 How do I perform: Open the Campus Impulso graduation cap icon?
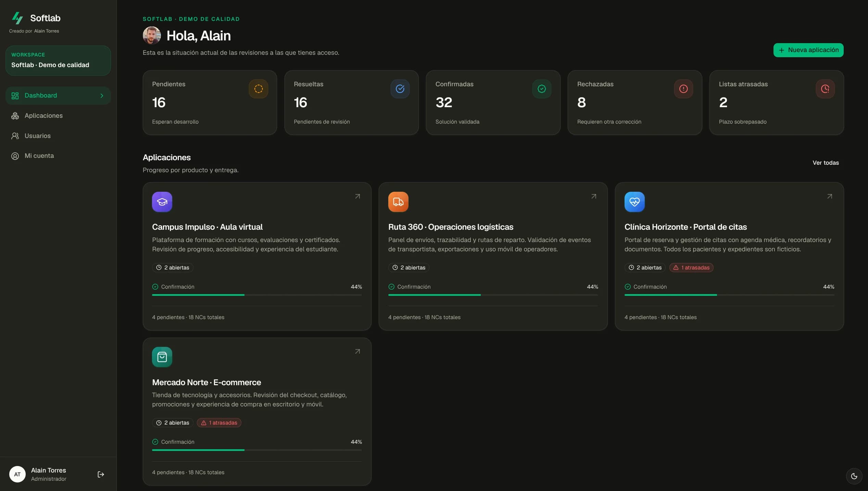click(162, 202)
